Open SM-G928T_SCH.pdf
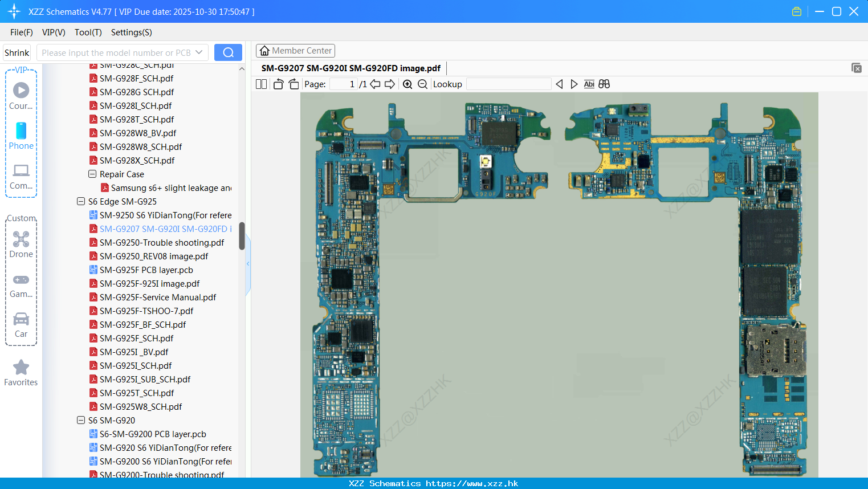This screenshot has height=489, width=868. (137, 119)
